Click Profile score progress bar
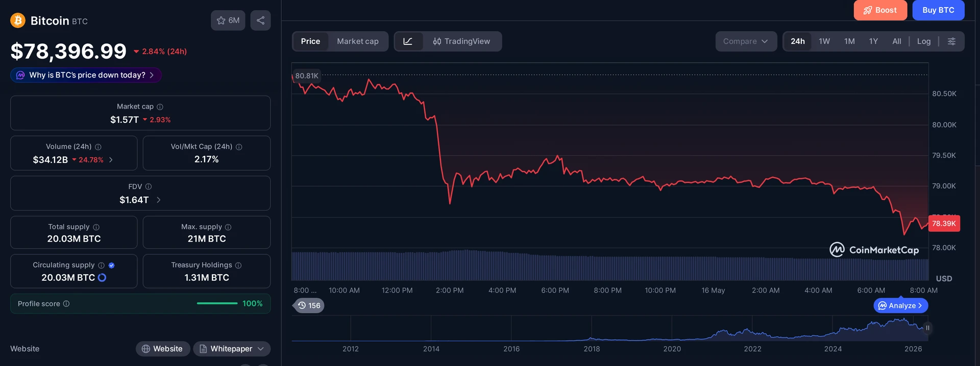The height and width of the screenshot is (366, 980). (x=217, y=303)
